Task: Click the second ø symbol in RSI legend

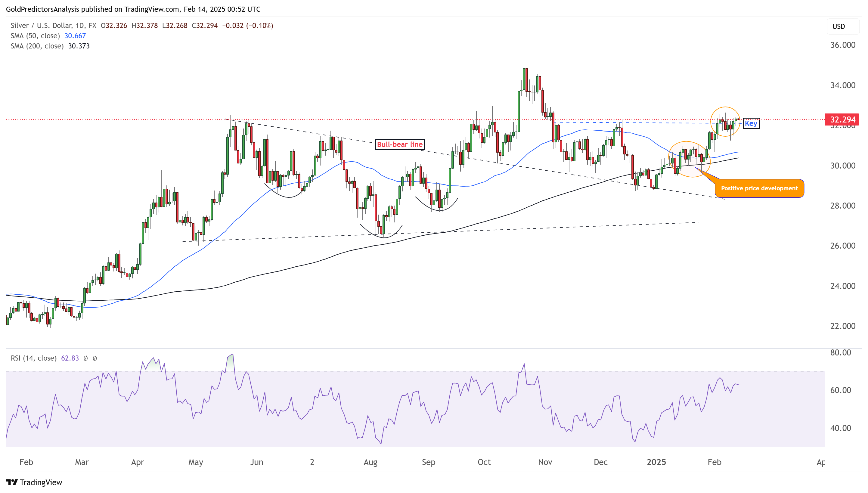Action: 95,358
